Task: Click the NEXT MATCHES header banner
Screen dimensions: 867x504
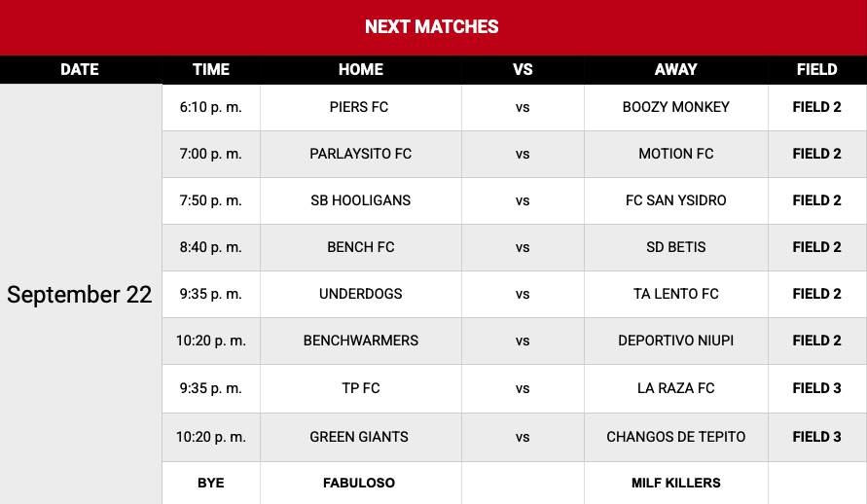Action: [432, 27]
